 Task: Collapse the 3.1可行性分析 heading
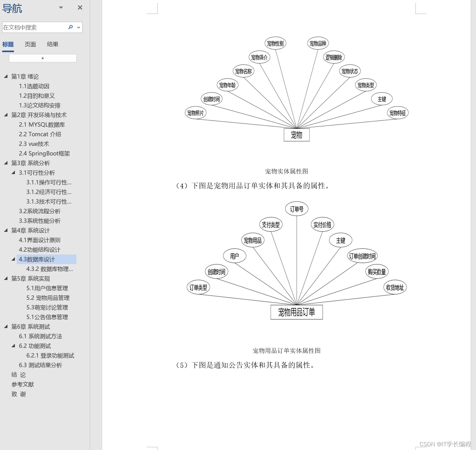(x=13, y=173)
